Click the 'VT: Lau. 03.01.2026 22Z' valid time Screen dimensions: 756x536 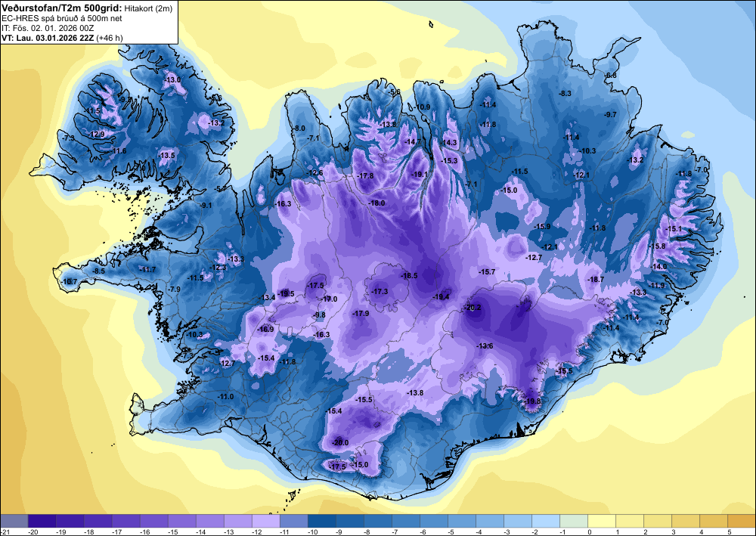(x=48, y=38)
